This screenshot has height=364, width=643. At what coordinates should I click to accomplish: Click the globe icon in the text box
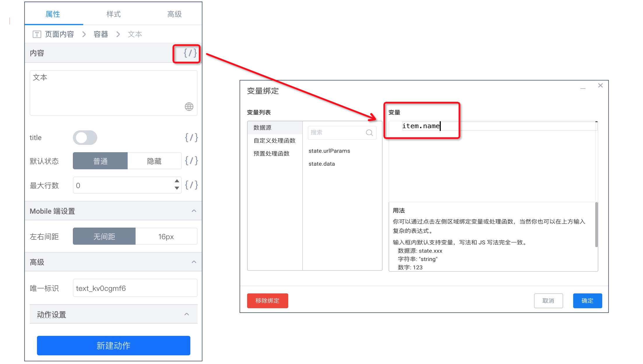189,106
